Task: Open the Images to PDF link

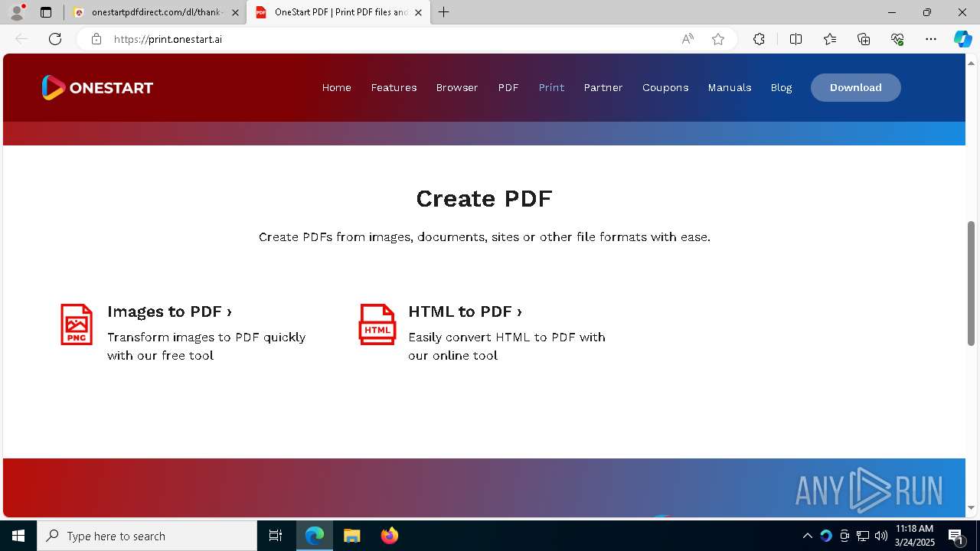Action: coord(169,311)
